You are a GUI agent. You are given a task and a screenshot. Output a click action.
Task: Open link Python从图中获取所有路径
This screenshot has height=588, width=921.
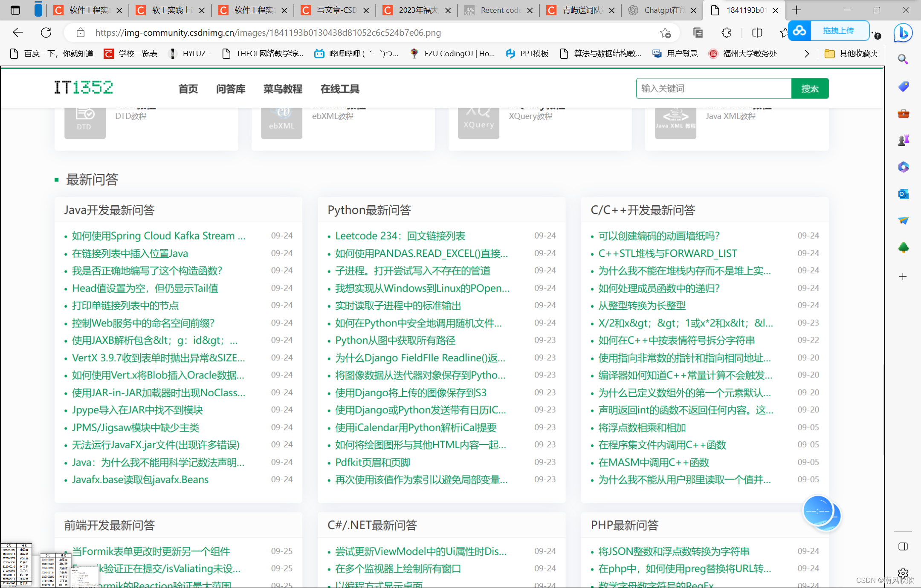click(395, 340)
